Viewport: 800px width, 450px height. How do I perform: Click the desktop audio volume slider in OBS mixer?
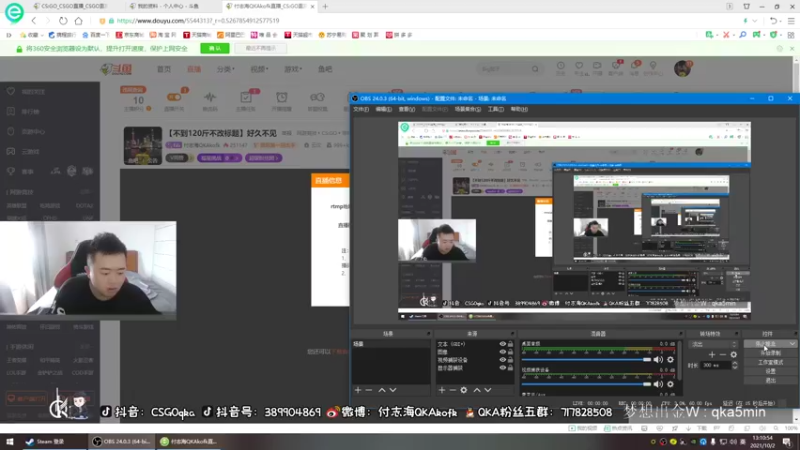[x=586, y=360]
